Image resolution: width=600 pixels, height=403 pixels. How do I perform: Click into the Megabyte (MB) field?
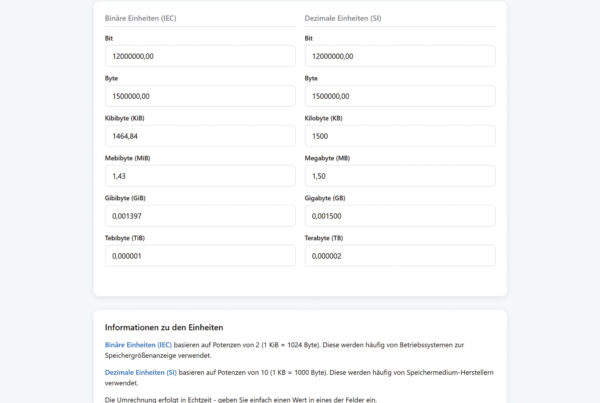(x=400, y=176)
